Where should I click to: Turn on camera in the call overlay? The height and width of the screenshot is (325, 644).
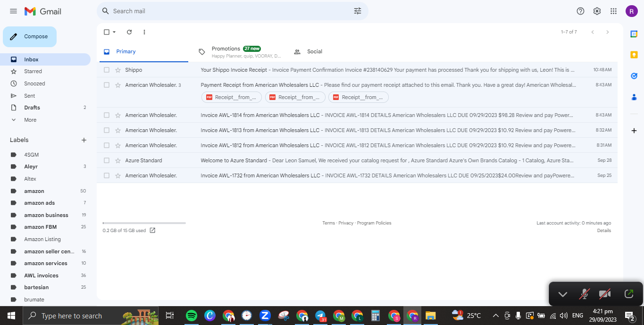(x=605, y=294)
